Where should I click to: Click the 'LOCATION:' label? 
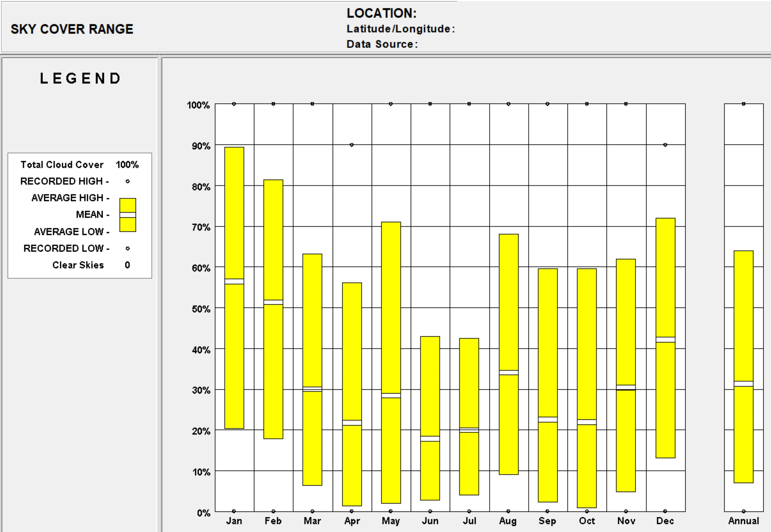(382, 13)
